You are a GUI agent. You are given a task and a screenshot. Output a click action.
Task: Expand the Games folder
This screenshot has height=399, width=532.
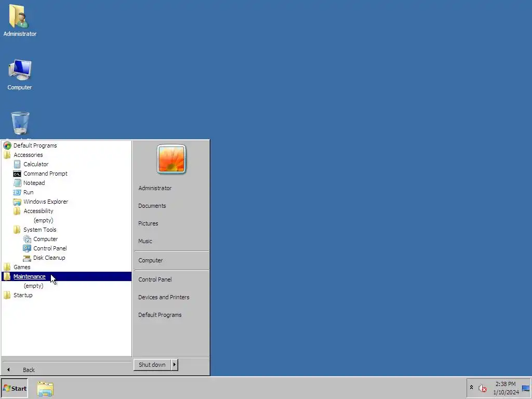[x=17, y=267]
